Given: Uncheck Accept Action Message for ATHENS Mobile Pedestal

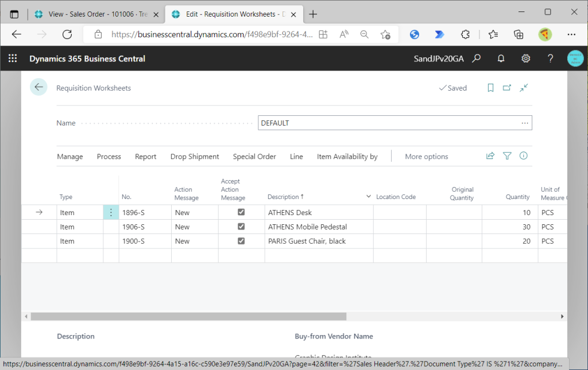Looking at the screenshot, I should coord(241,227).
